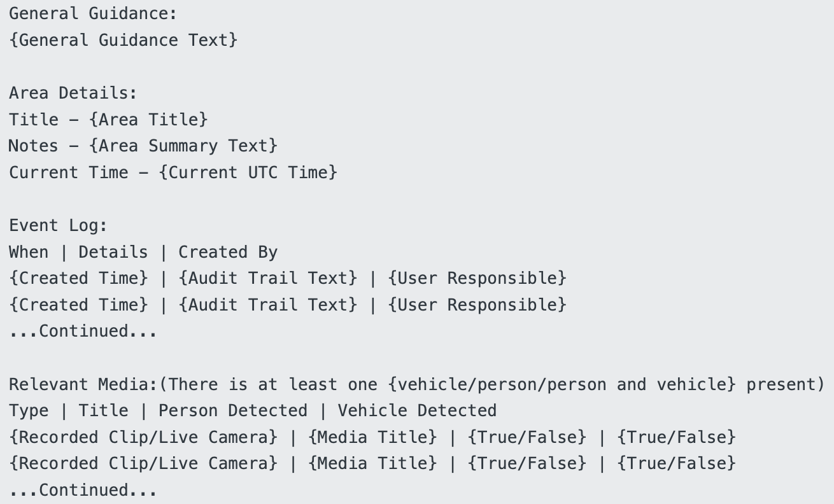834x504 pixels.
Task: Click the {Current UTC Time} placeholder
Action: click(248, 172)
